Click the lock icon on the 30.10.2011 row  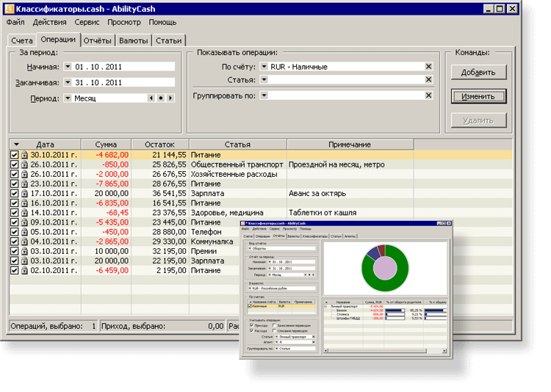coord(24,155)
